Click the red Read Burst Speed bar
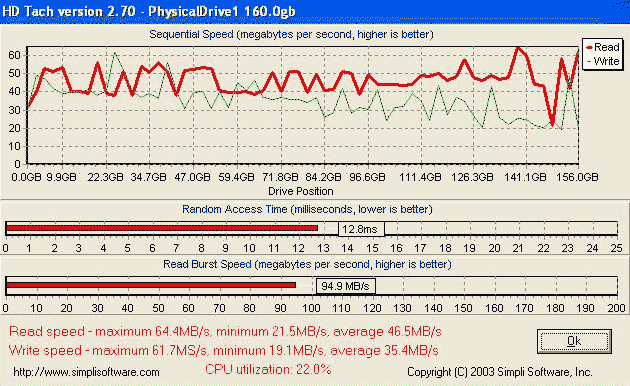 pyautogui.click(x=151, y=285)
